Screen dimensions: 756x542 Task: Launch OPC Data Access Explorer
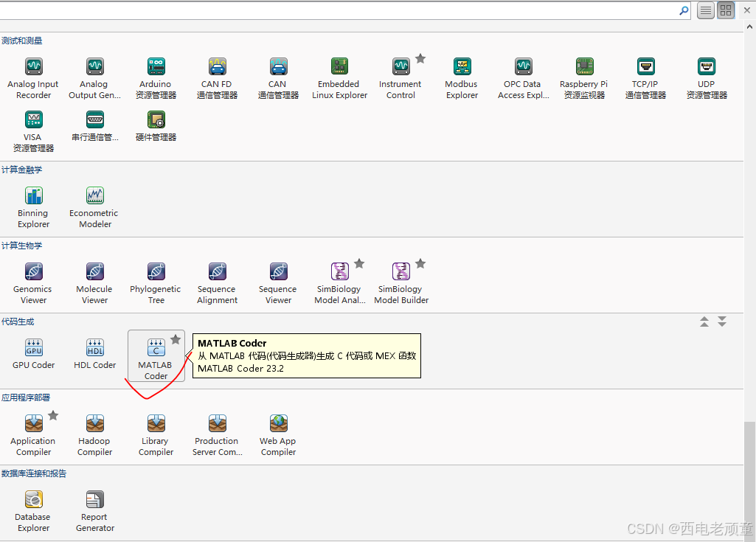pos(523,78)
